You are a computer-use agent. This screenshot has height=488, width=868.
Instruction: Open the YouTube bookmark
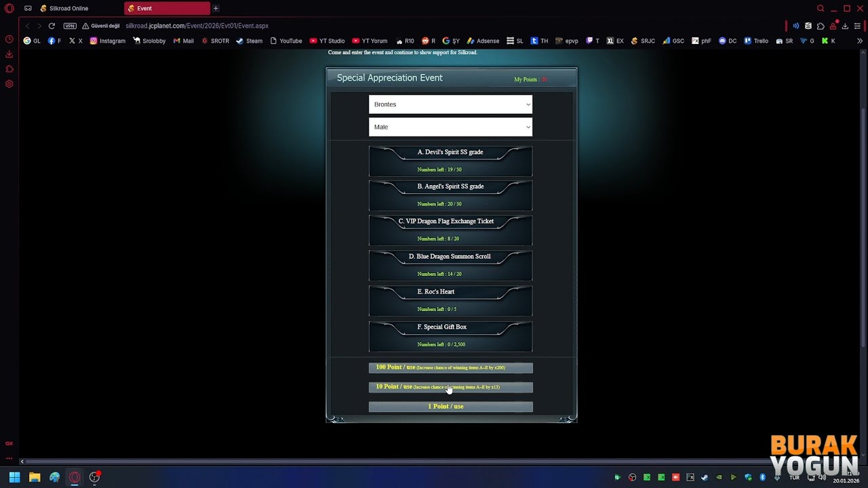[285, 41]
